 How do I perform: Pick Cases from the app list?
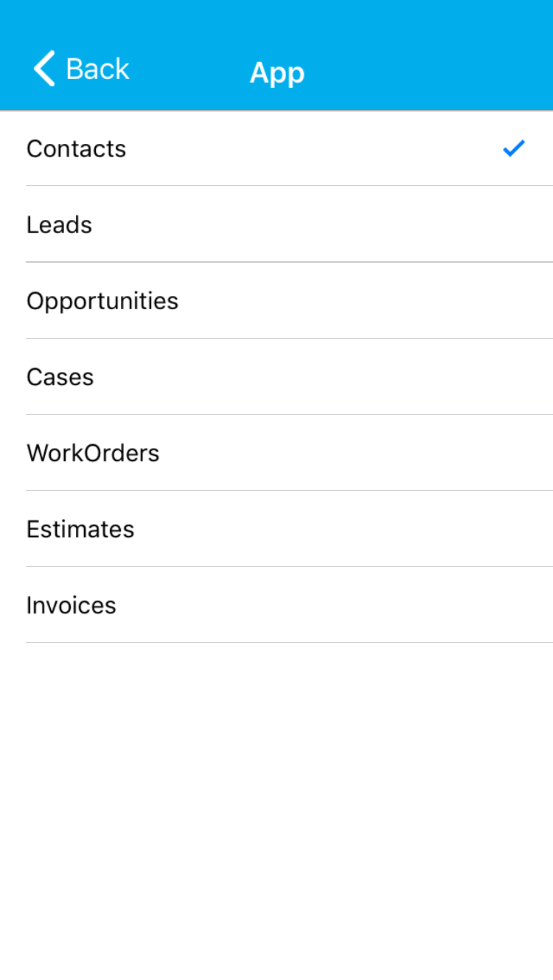coord(276,376)
